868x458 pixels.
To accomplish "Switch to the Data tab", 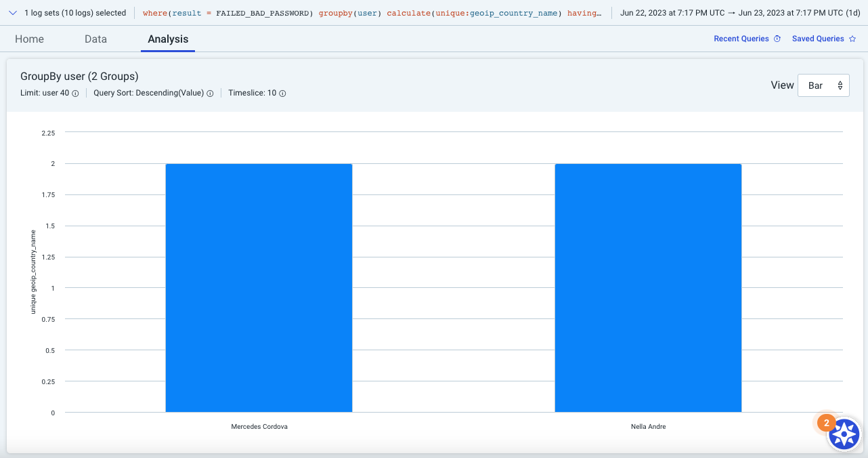I will pos(95,39).
